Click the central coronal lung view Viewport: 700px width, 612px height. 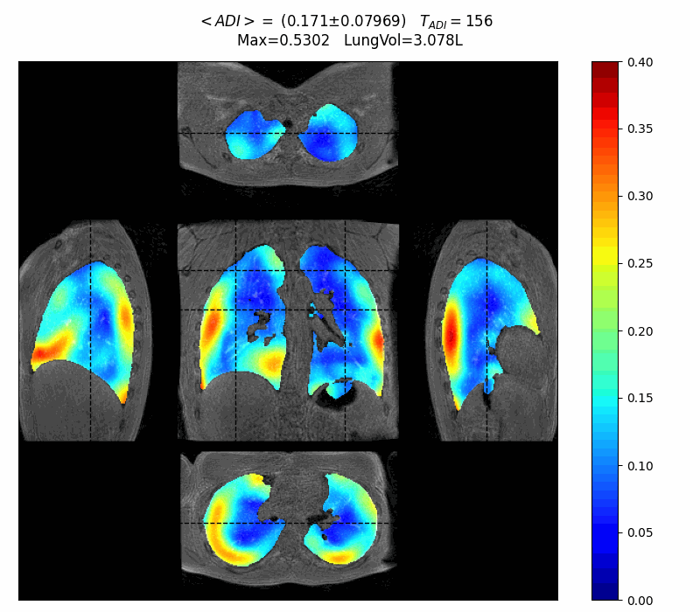coord(288,330)
